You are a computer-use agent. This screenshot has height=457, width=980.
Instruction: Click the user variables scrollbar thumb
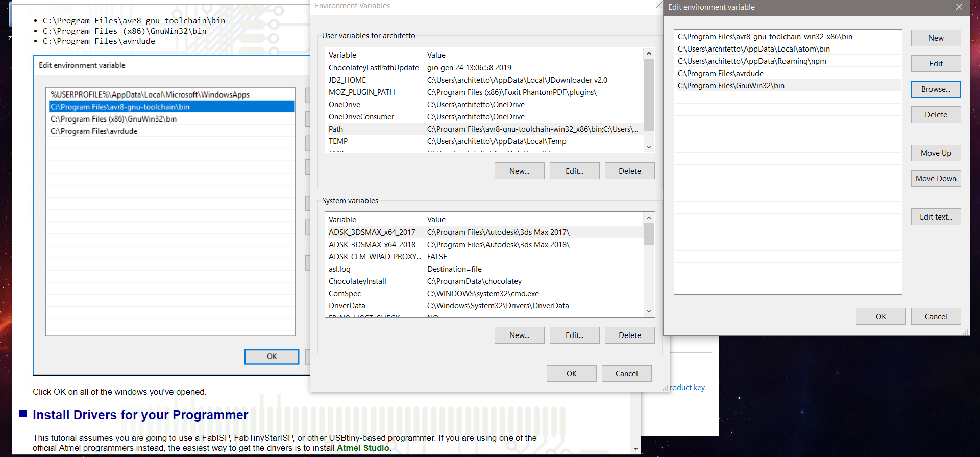coord(649,95)
